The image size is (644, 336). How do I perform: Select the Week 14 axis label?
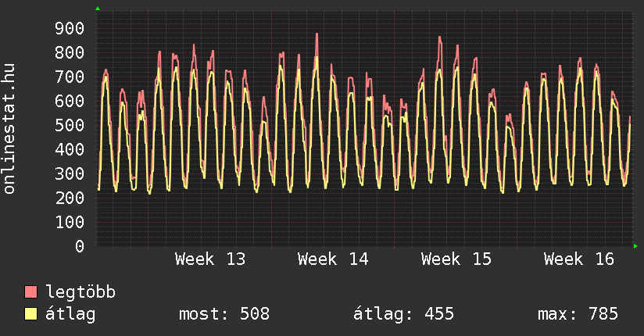pos(333,259)
